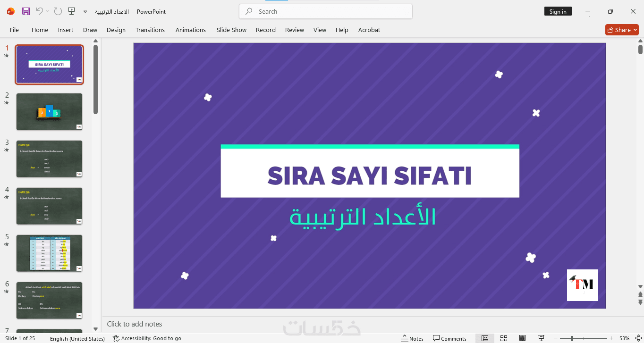
Task: Open the Help tab
Action: coord(342,30)
